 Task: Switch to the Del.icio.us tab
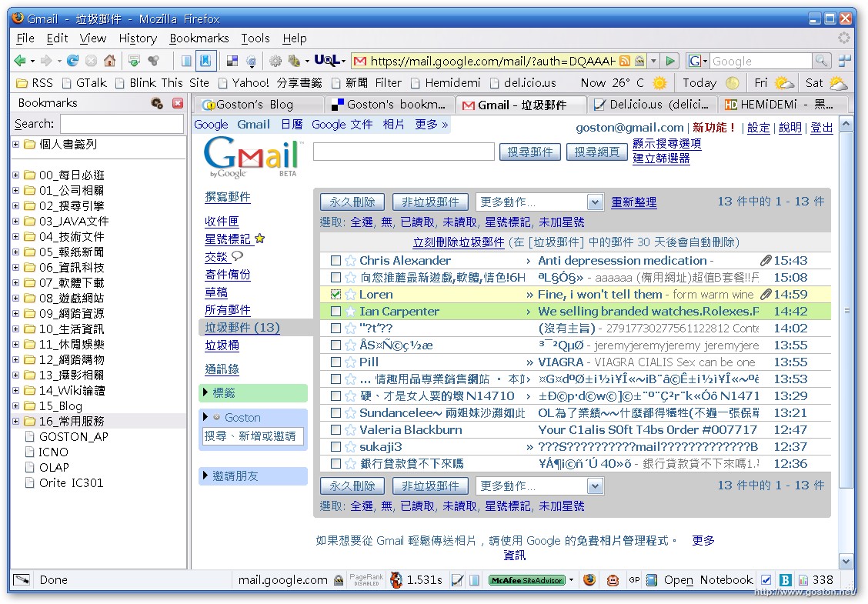[653, 105]
